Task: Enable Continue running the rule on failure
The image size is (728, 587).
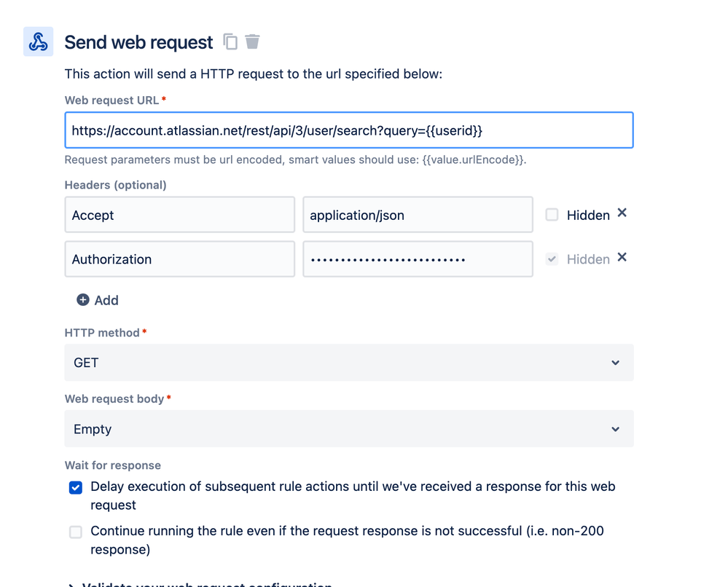Action: tap(76, 532)
